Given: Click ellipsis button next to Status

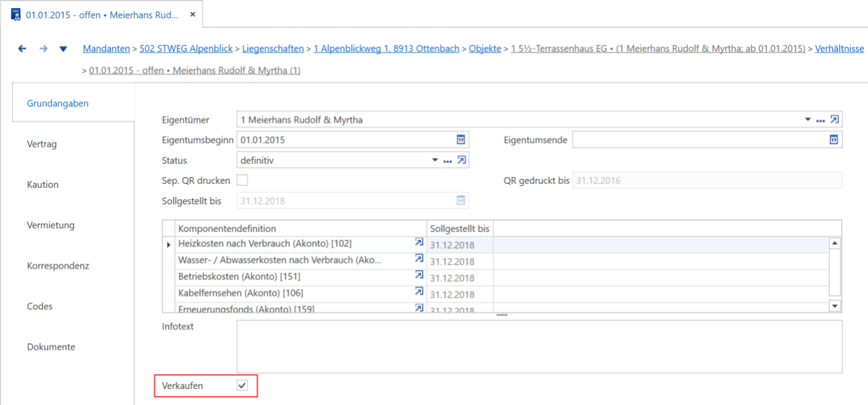Looking at the screenshot, I should pos(448,161).
